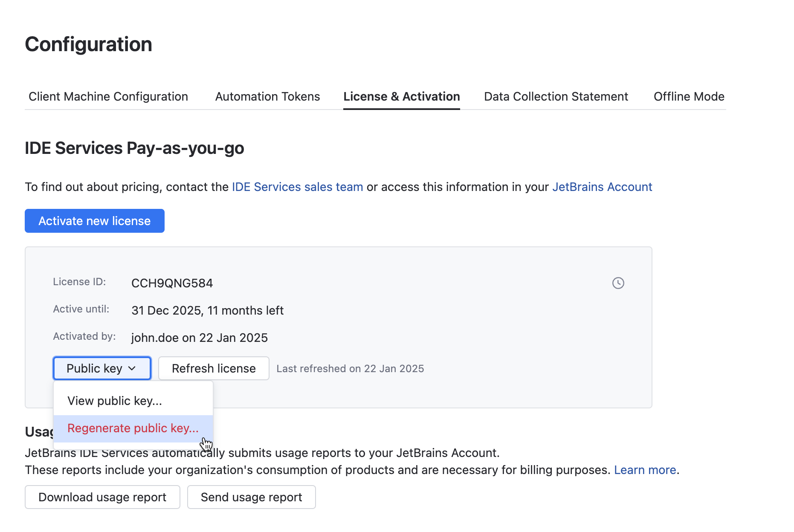The height and width of the screenshot is (532, 794).
Task: Select "View public key..." from the menu
Action: (115, 400)
